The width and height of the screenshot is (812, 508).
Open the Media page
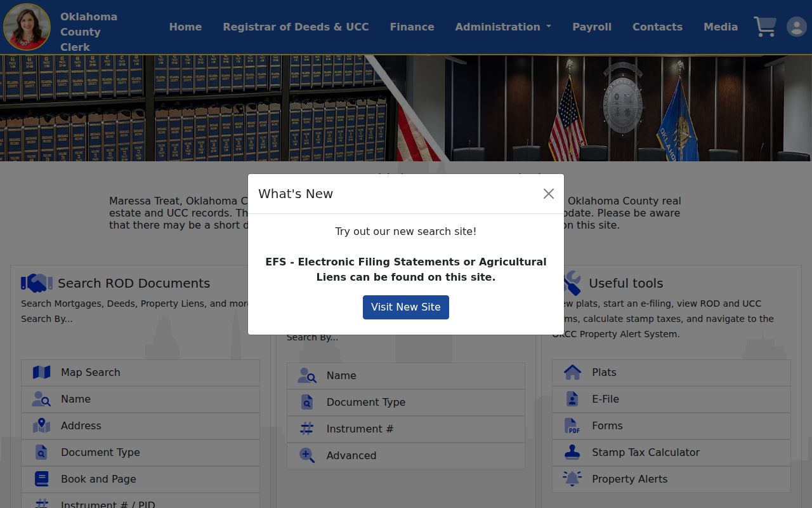(x=721, y=27)
